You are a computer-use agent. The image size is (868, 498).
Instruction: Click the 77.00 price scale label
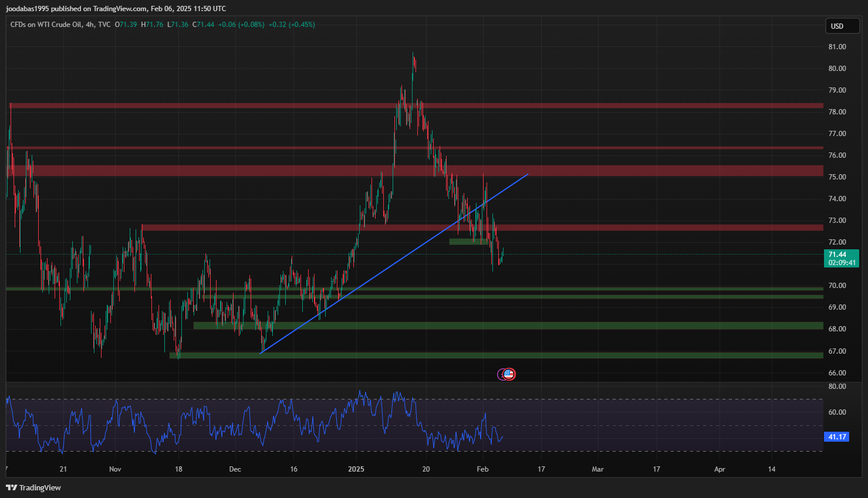coord(837,134)
